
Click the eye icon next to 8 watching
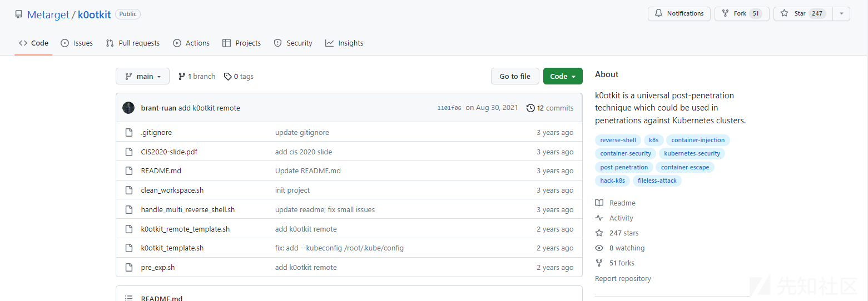(599, 248)
